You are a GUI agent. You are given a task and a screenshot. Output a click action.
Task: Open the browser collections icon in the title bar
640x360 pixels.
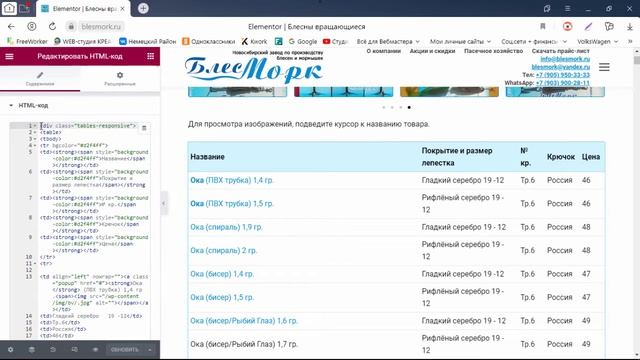[547, 9]
